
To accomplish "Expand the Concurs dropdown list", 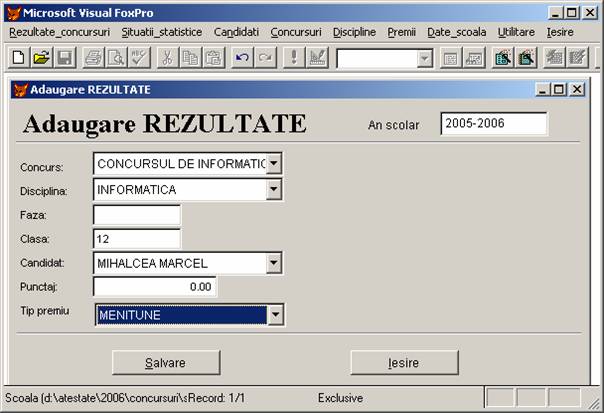I will tap(274, 163).
